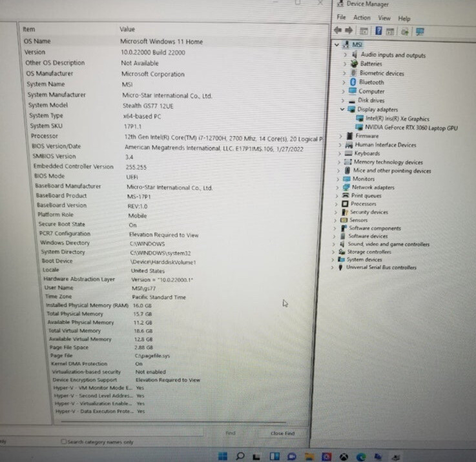
Task: Select Human Interface Devices tree row
Action: coord(386,145)
